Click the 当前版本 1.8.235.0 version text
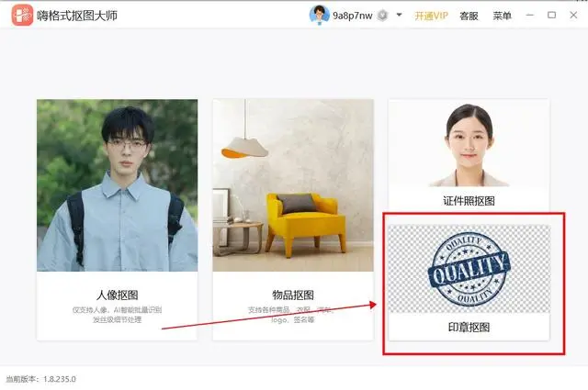588x390 pixels. [x=40, y=379]
